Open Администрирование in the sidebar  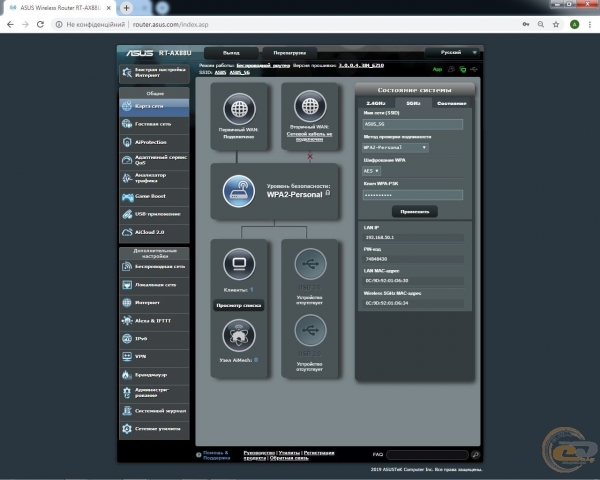click(x=154, y=393)
